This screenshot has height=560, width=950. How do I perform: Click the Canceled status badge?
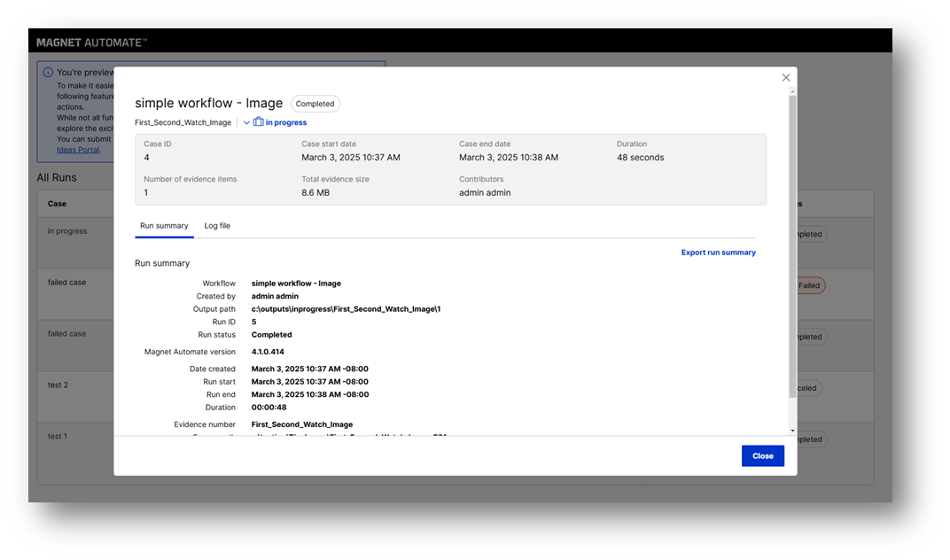(x=806, y=387)
